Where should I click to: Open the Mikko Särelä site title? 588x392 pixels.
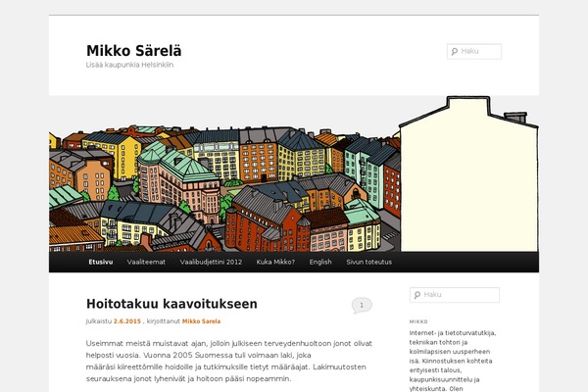click(x=134, y=51)
